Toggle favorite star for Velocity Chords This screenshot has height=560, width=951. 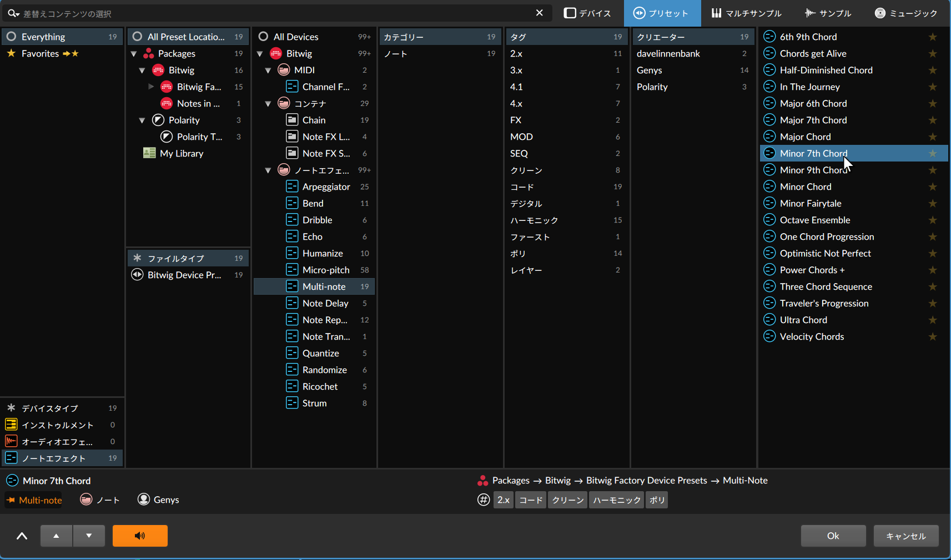click(933, 336)
